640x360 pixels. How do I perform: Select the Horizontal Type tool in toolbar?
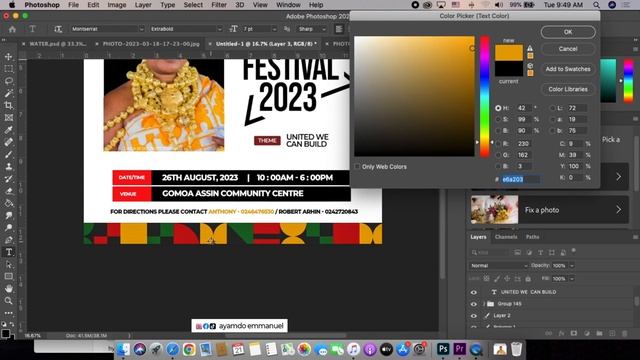pos(8,252)
